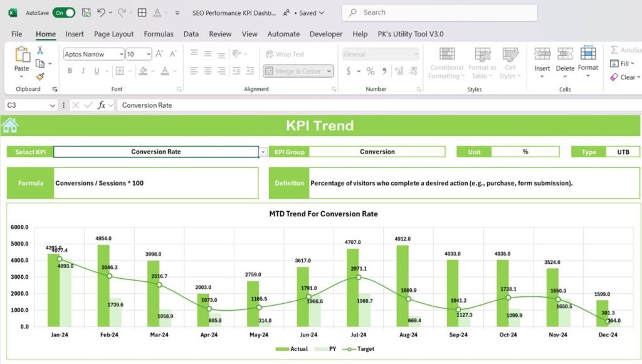This screenshot has height=364, width=642.
Task: Expand the Borders dropdown
Action: [x=130, y=71]
